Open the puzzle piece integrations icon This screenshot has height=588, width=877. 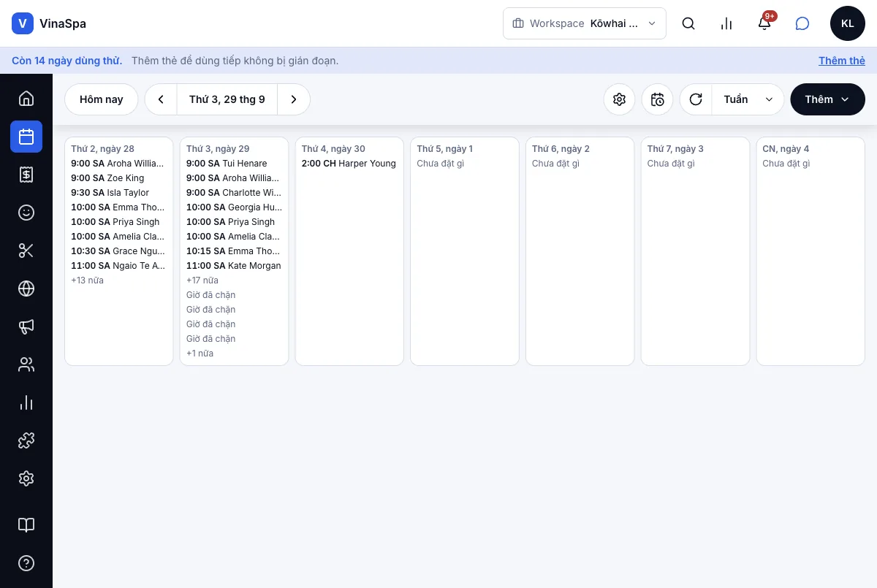click(26, 440)
